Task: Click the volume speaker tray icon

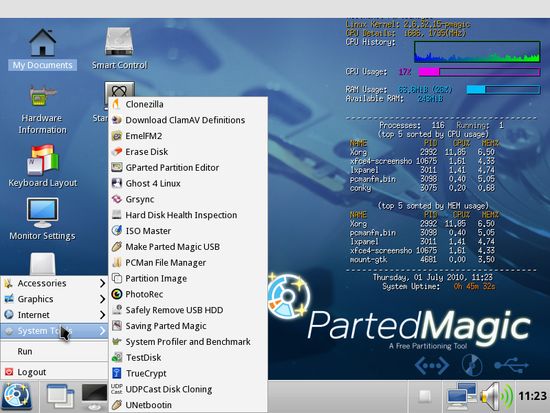Action: click(496, 397)
